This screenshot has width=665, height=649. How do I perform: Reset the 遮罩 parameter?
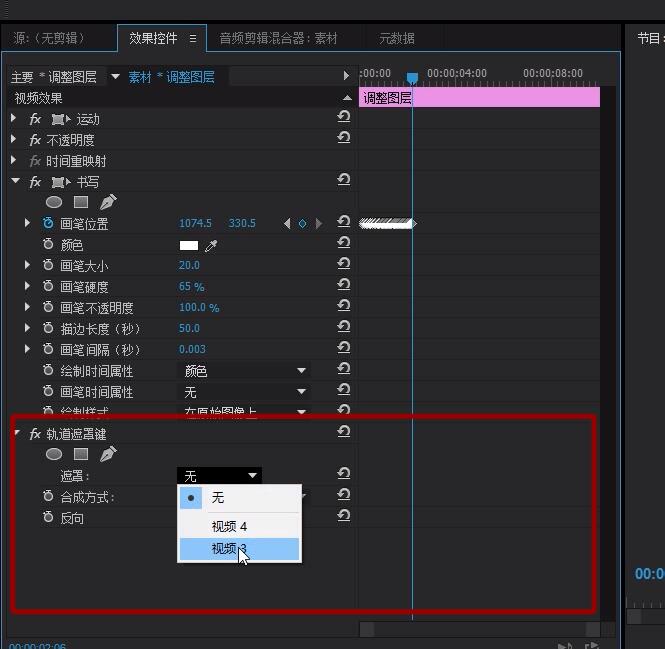344,473
